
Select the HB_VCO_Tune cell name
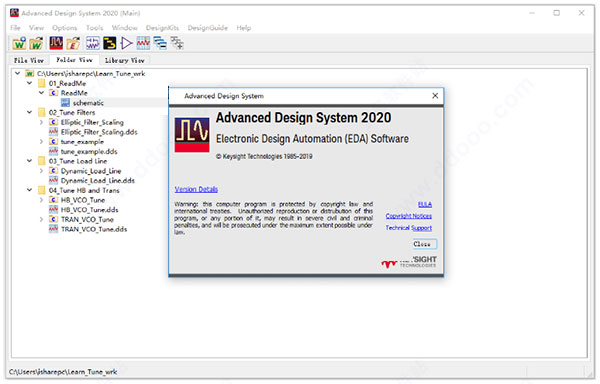coord(83,200)
